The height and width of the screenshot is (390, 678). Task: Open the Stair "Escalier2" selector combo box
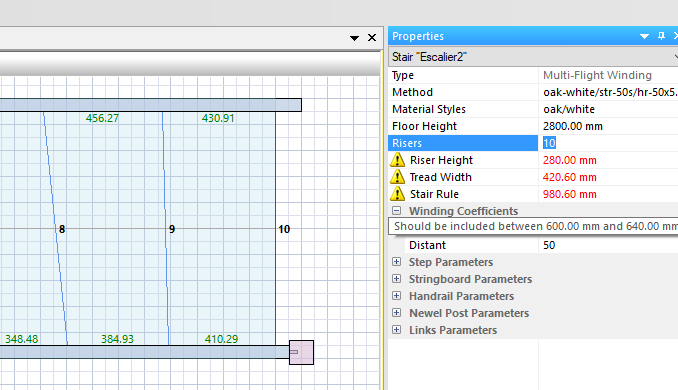point(533,57)
